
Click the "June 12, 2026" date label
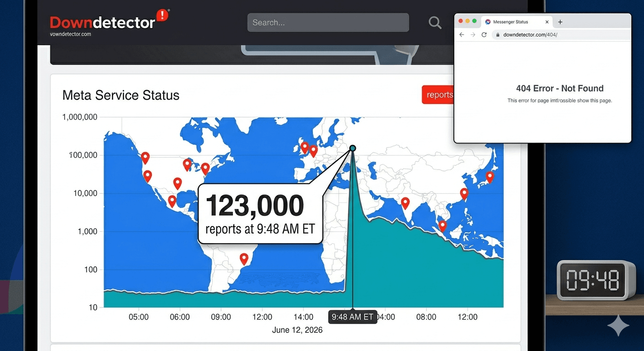tap(297, 330)
